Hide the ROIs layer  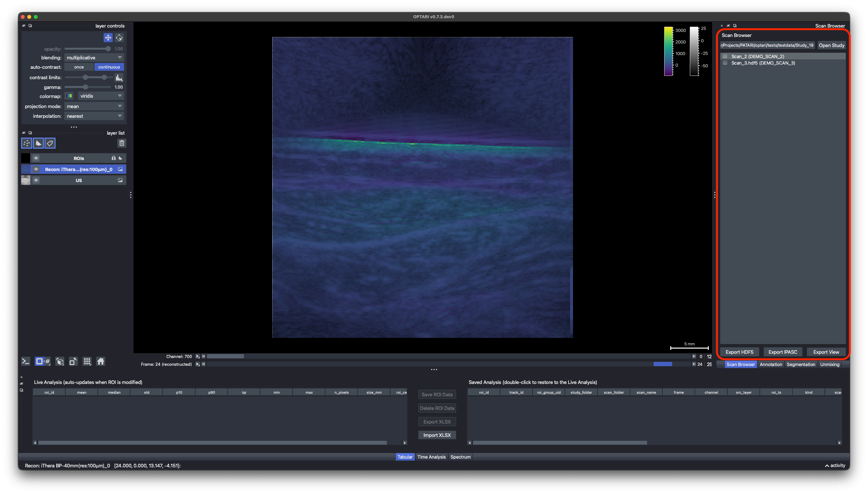click(36, 158)
